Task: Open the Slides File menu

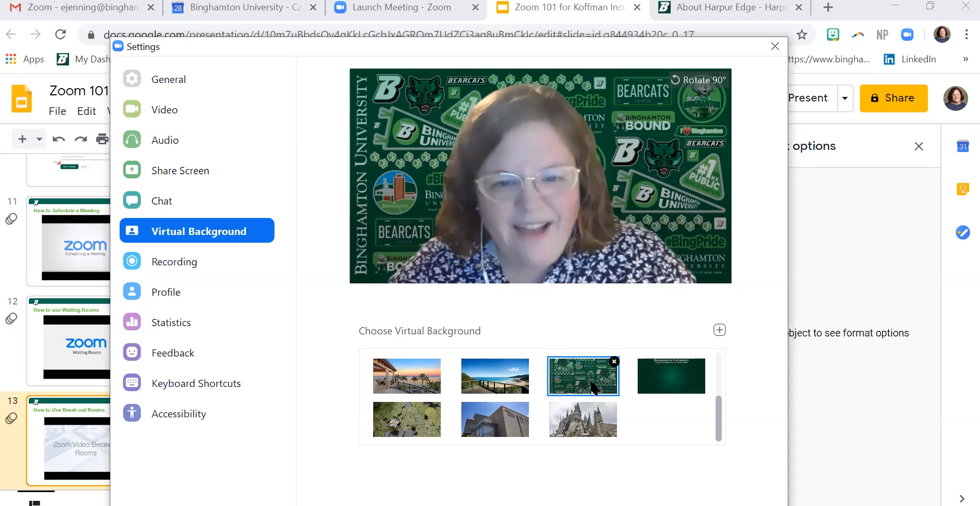Action: click(x=57, y=111)
